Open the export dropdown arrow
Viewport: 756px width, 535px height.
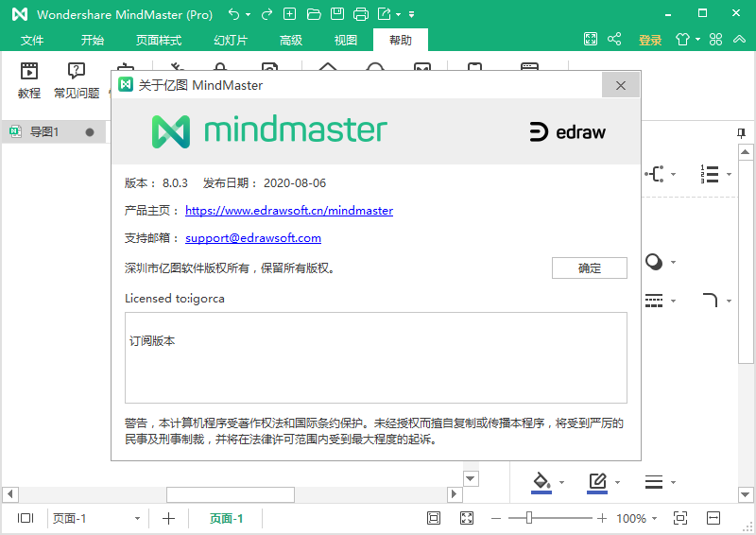click(398, 15)
